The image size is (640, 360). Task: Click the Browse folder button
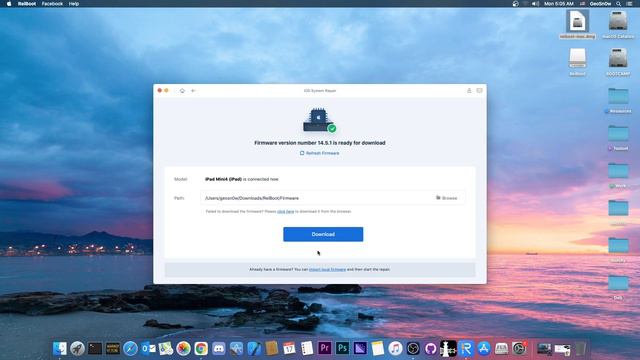pyautogui.click(x=447, y=198)
